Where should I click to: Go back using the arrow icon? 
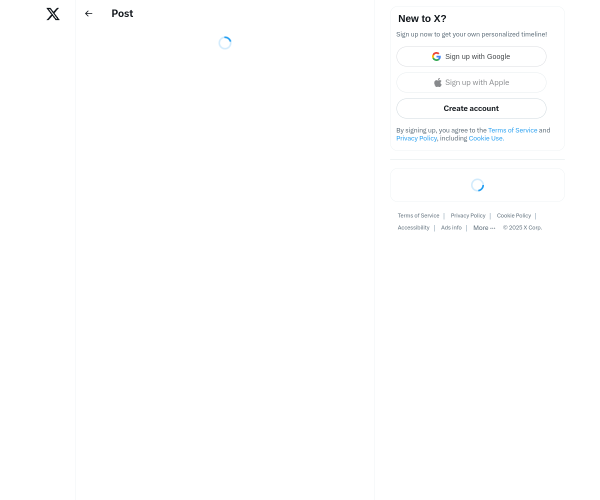click(x=88, y=14)
